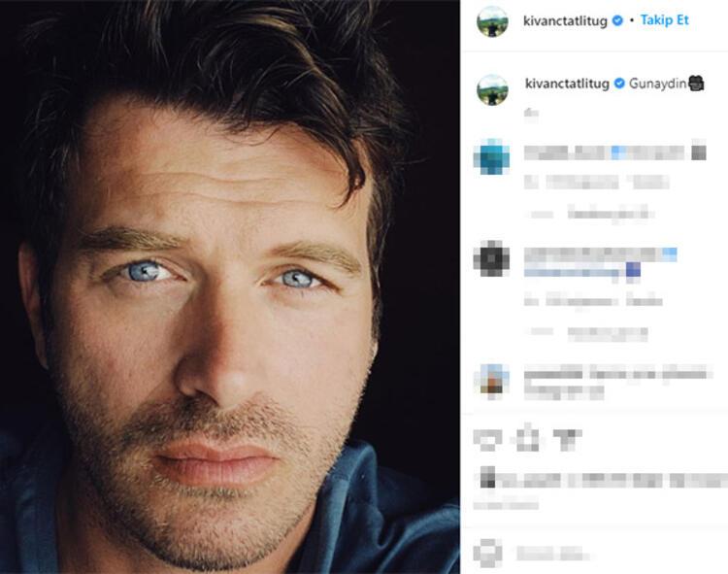
Task: Click the blurred likes count line
Action: tap(602, 479)
